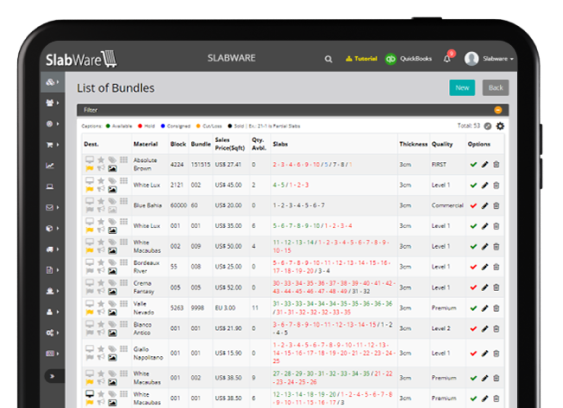Image resolution: width=563 pixels, height=408 pixels.
Task: Click the SlabWare logo
Action: click(x=81, y=59)
